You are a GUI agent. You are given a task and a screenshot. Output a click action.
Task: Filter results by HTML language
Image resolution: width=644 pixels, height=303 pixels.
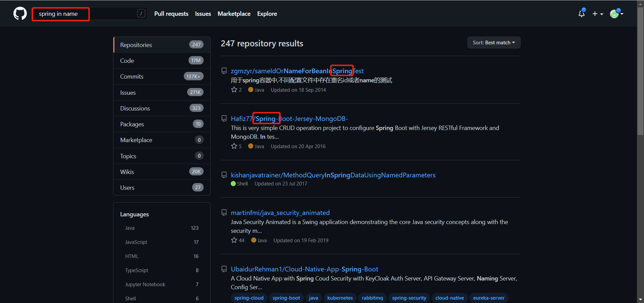[x=162, y=256]
